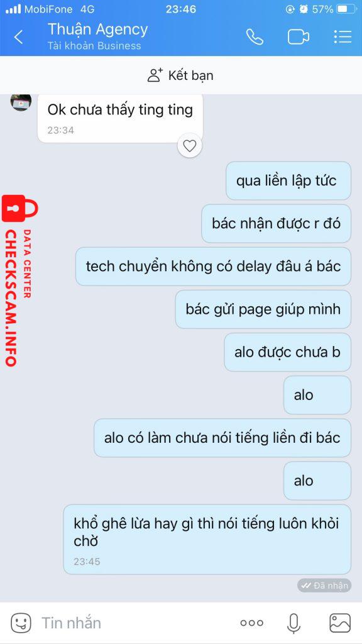Image resolution: width=362 pixels, height=644 pixels.
Task: Tap the 'bác gửi page giúp mình' message
Action: pyautogui.click(x=263, y=309)
